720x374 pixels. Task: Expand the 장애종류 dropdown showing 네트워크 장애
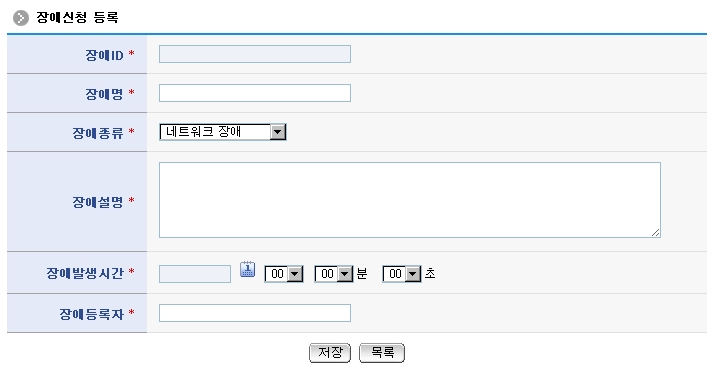(223, 132)
